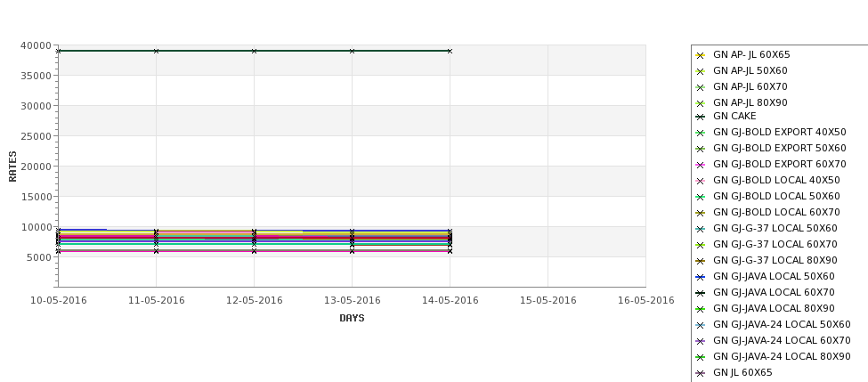Click GN CAKE data point on 14-05-2016
The image size is (868, 382).
coord(450,51)
